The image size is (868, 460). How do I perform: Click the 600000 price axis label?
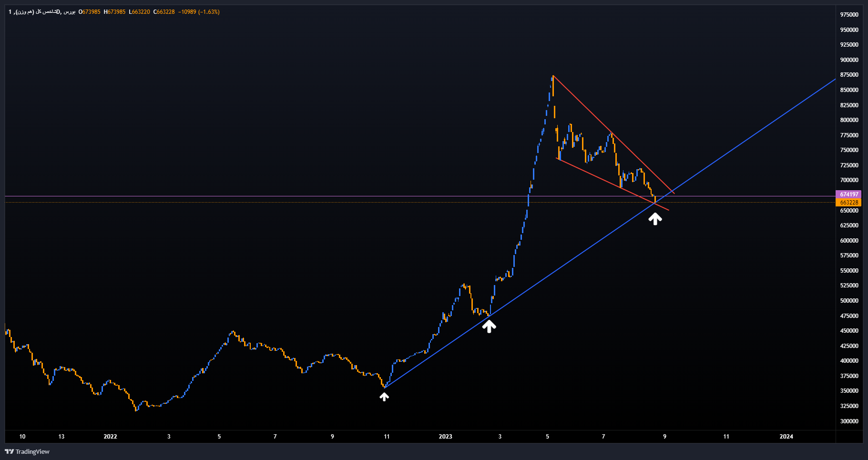tap(849, 241)
